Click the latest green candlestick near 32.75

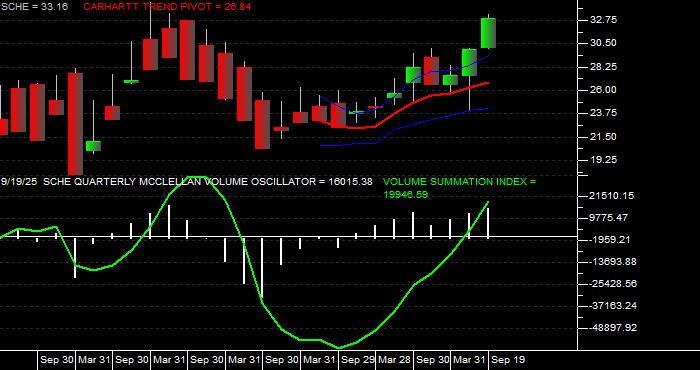488,33
